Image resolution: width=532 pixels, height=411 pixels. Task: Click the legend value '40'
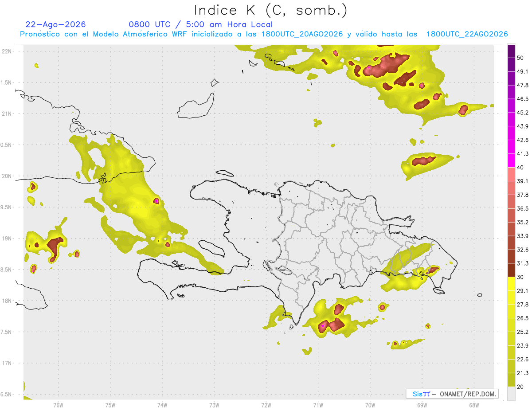click(x=521, y=168)
